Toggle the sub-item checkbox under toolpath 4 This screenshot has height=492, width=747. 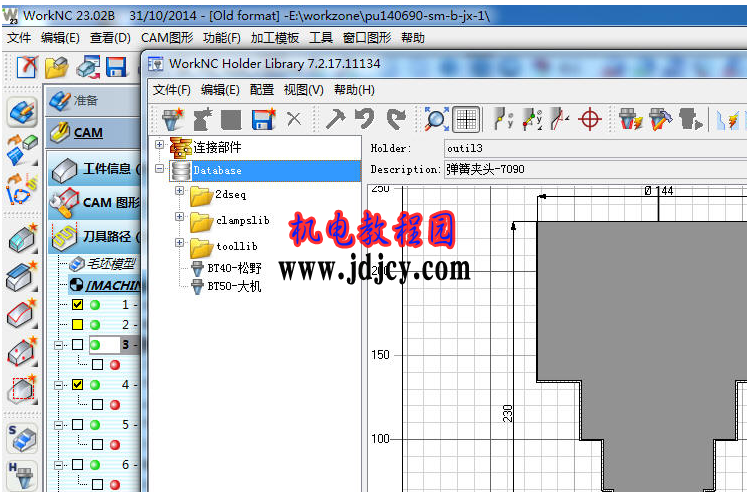click(x=98, y=405)
